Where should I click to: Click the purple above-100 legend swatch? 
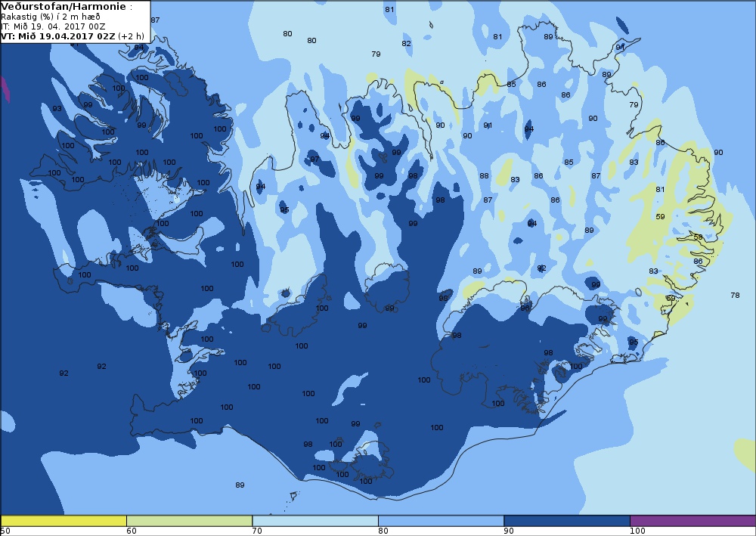[692, 521]
